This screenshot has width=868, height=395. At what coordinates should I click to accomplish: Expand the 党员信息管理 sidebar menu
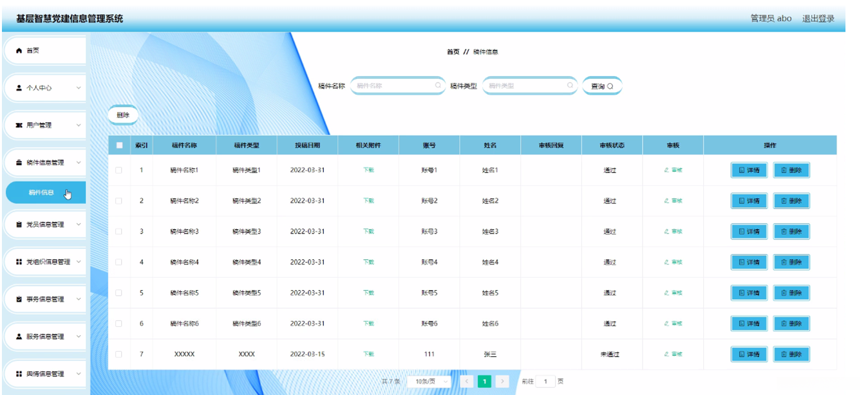click(x=45, y=225)
